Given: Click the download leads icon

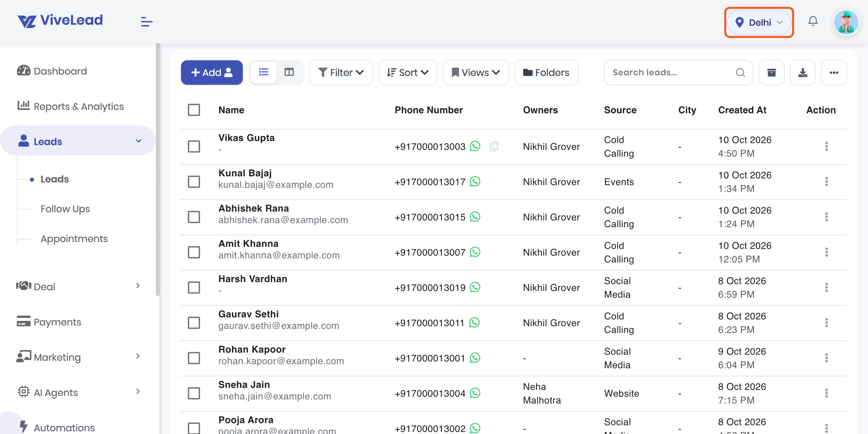Looking at the screenshot, I should coord(803,73).
